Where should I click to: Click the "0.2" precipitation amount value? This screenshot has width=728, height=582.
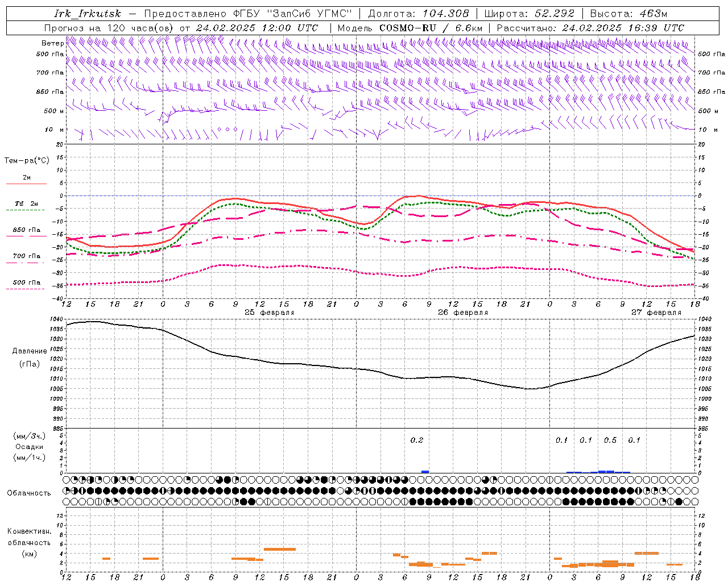pos(417,440)
